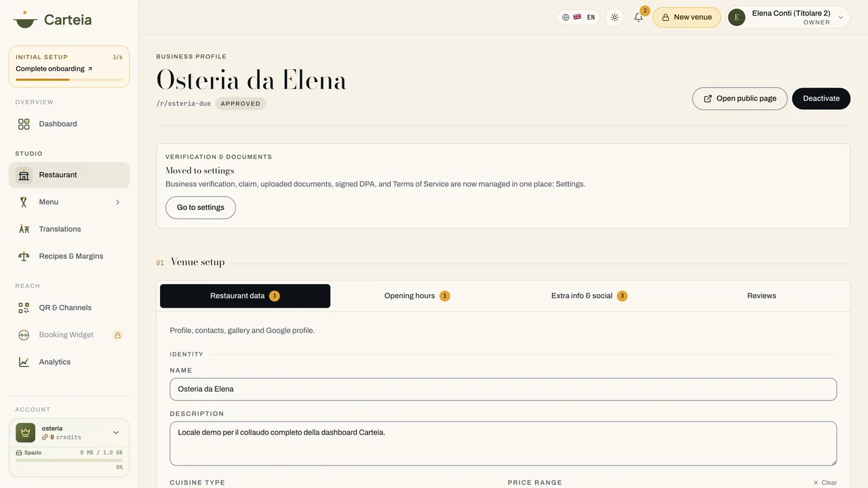This screenshot has width=868, height=488.
Task: Open the EN language selector
Action: pos(578,17)
